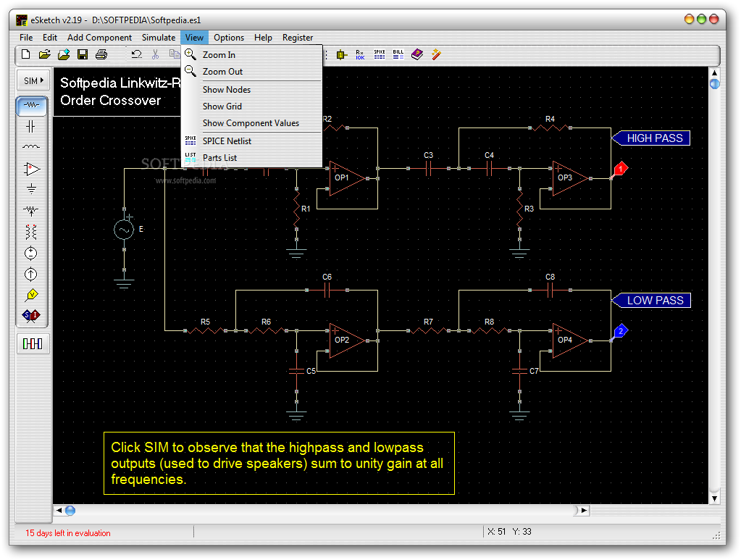Select the capacitor tool in the palette
Screen dimensions: 741x560
point(30,126)
